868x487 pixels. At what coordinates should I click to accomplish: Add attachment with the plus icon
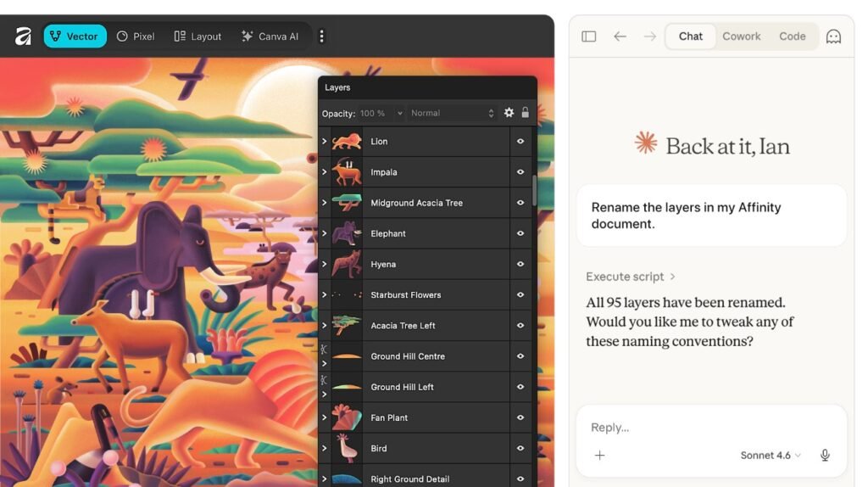[599, 456]
